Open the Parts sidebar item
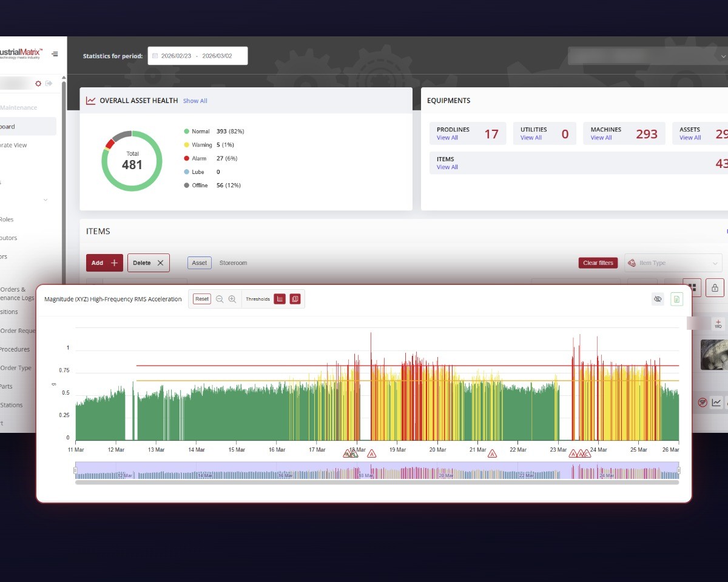728x582 pixels. pos(6,386)
